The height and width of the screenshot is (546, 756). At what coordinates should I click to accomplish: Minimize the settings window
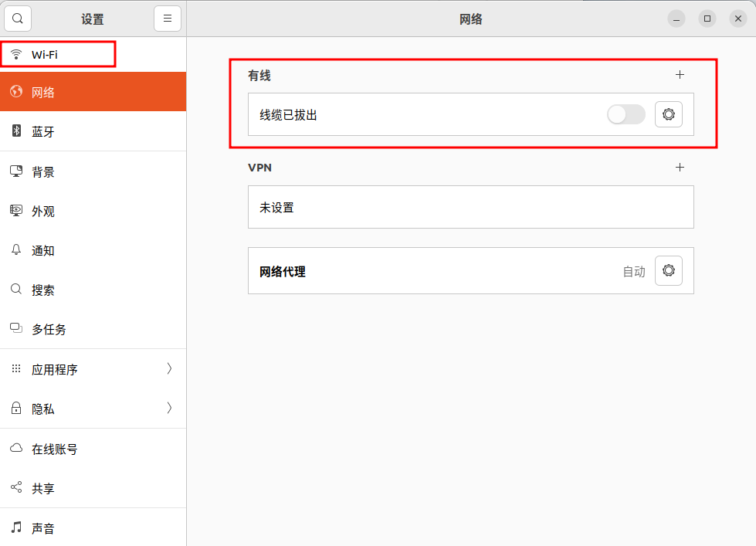pos(676,19)
